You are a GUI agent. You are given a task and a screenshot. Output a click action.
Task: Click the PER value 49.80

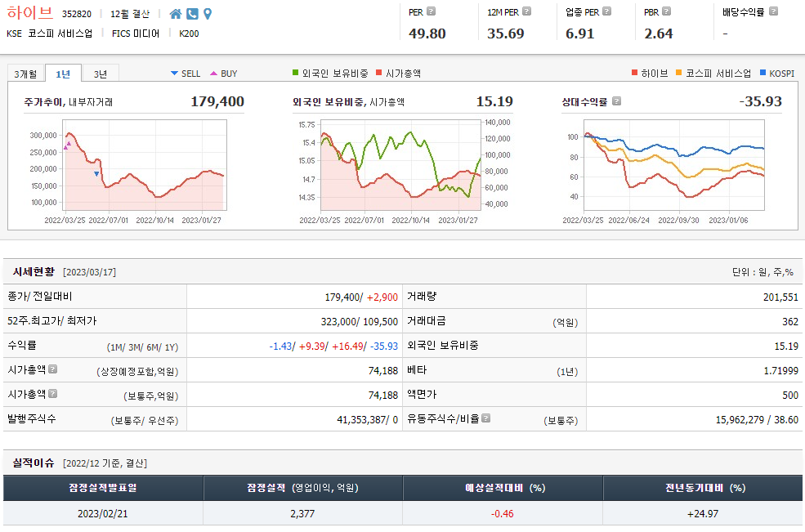pos(427,34)
